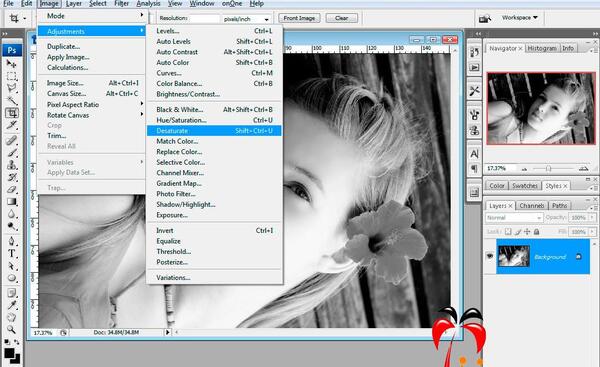600x367 pixels.
Task: Open the Paragraph panel icon in dock
Action: pos(474,168)
